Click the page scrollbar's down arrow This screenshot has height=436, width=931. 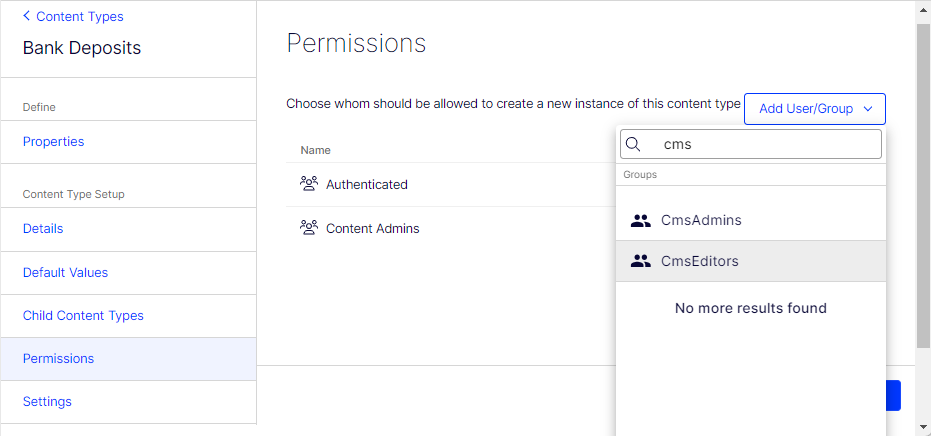point(923,427)
